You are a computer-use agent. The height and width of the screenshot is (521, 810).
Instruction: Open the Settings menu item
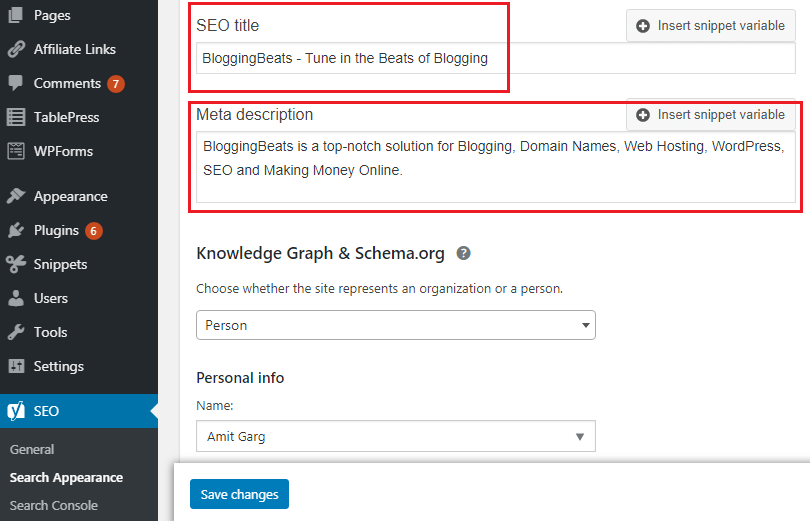click(x=58, y=367)
